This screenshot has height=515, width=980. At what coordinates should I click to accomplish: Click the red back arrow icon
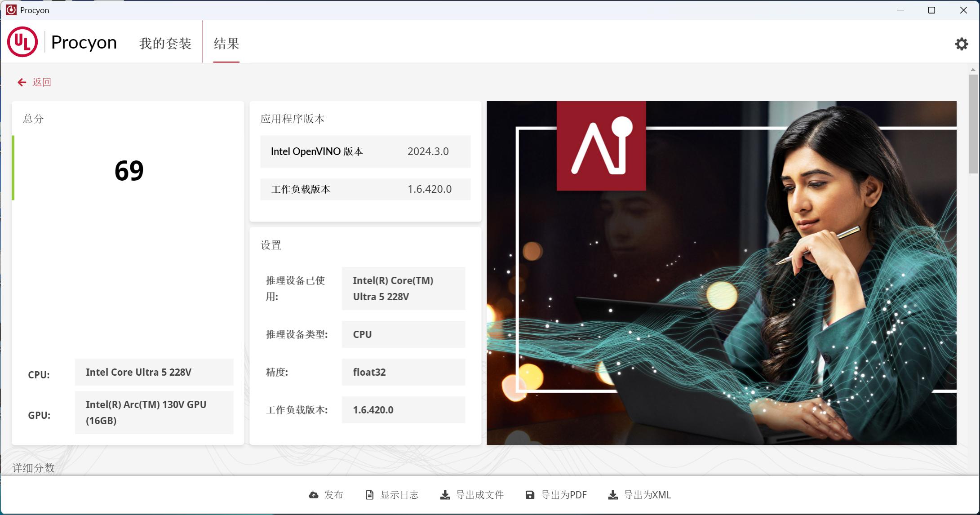(x=22, y=82)
